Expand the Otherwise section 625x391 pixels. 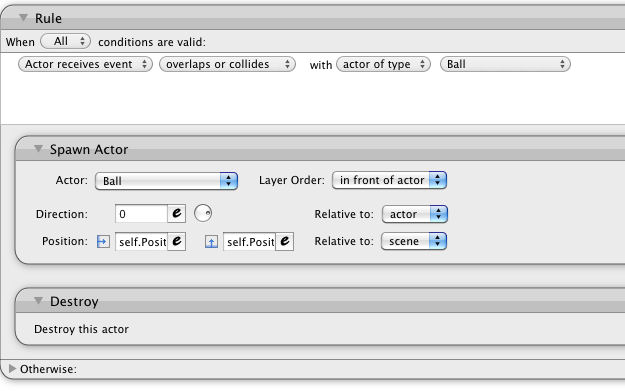pyautogui.click(x=12, y=368)
